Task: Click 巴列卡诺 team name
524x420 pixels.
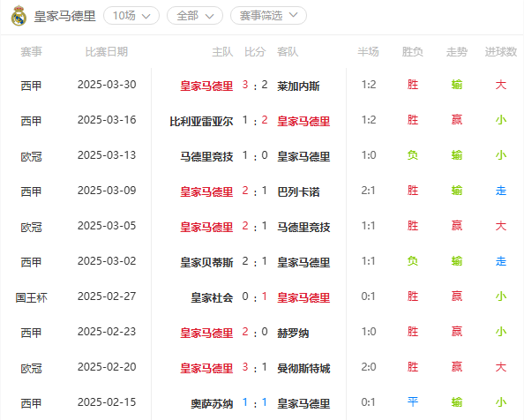Action: [x=298, y=191]
